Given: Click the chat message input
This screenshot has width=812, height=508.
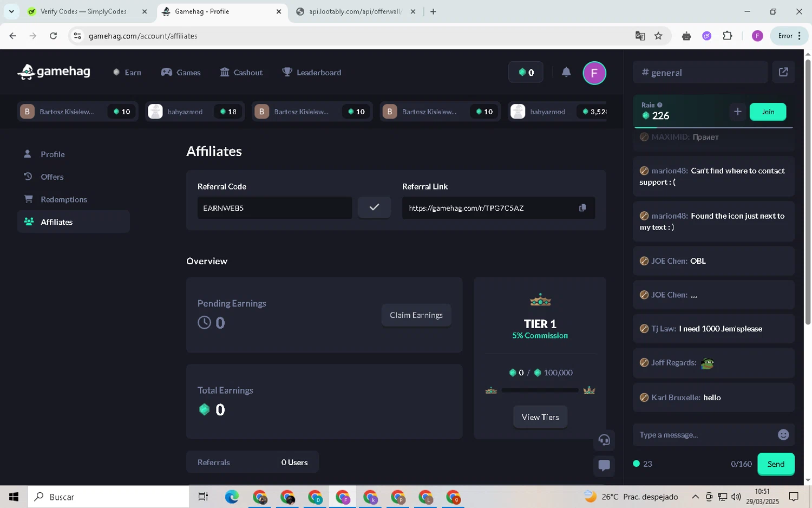Looking at the screenshot, I should [705, 435].
